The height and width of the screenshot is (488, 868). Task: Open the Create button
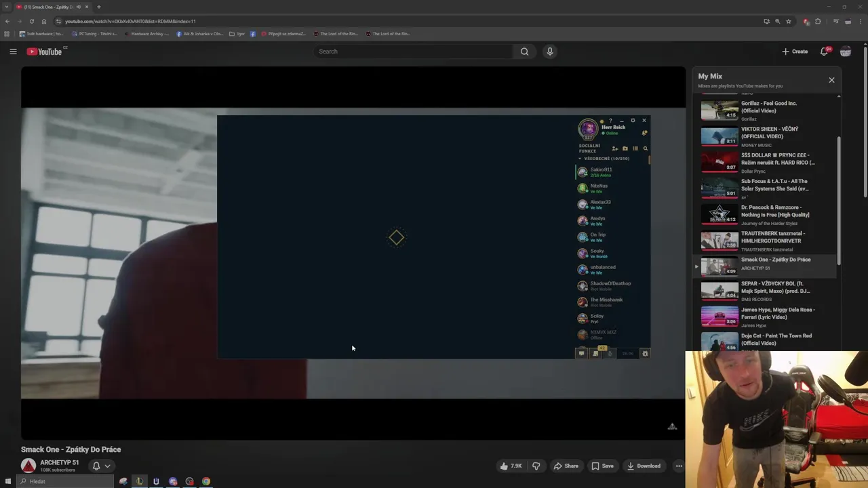click(x=795, y=52)
